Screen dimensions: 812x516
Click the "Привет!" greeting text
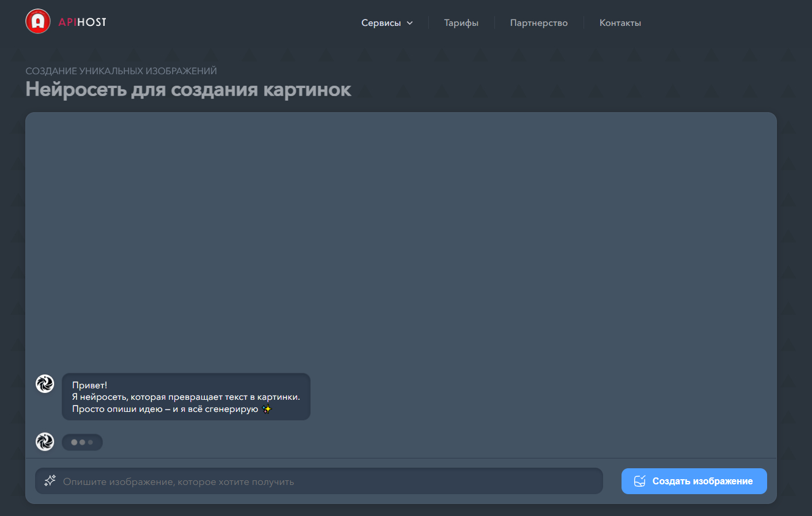(90, 385)
